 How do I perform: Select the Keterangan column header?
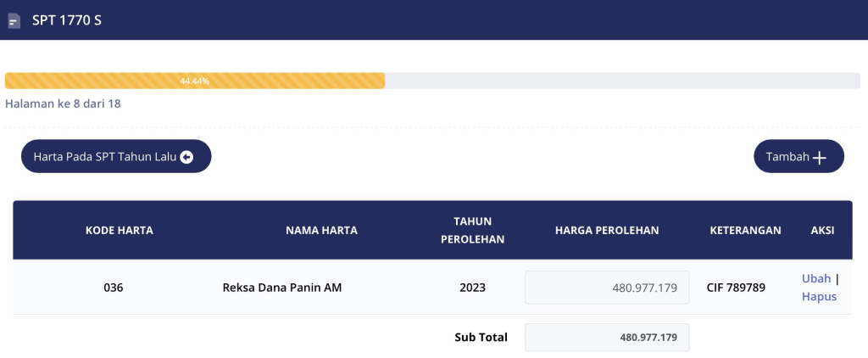coord(744,230)
